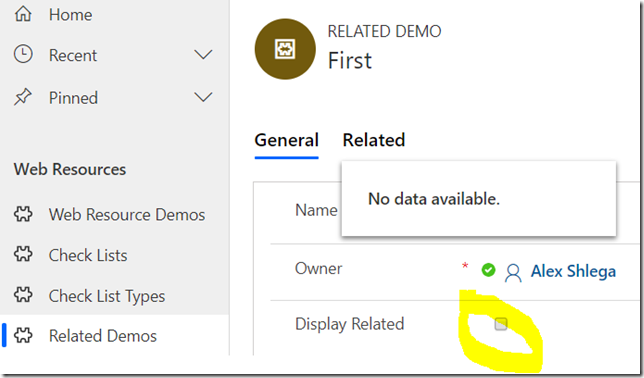Click the Check Lists puzzle icon

23,254
